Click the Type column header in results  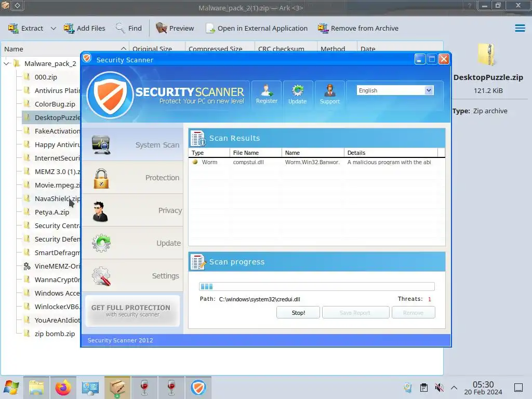209,153
